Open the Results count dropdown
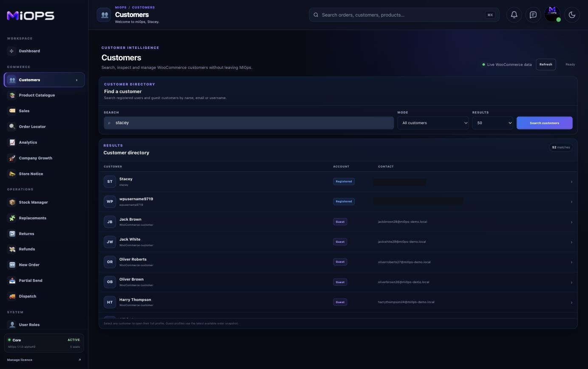The width and height of the screenshot is (588, 369). [493, 123]
